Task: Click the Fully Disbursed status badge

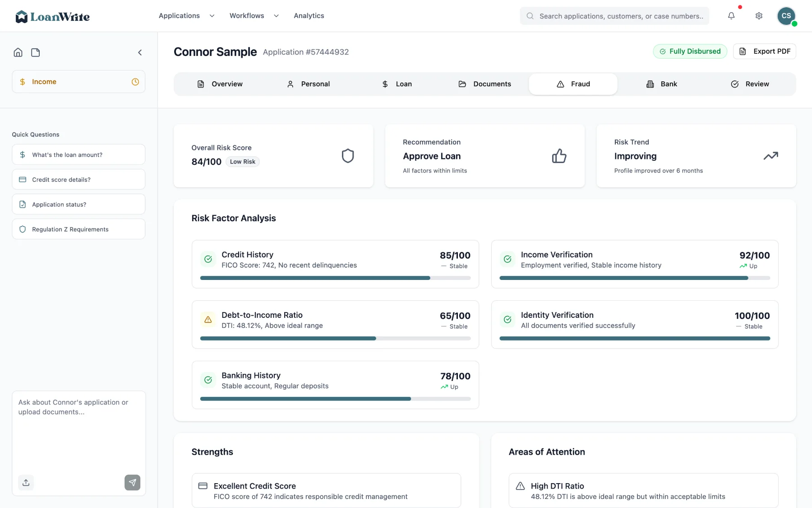Action: tap(690, 51)
